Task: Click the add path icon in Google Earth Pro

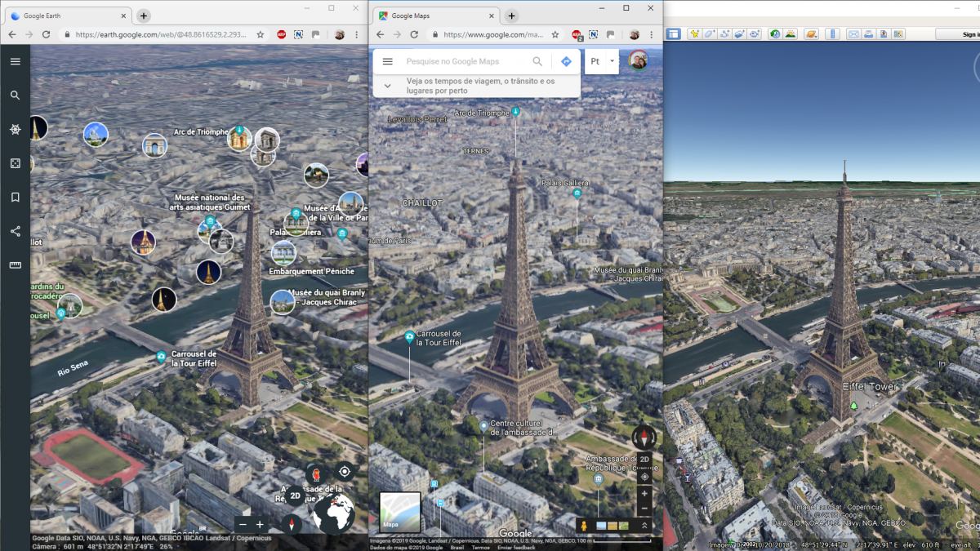Action: tap(724, 34)
